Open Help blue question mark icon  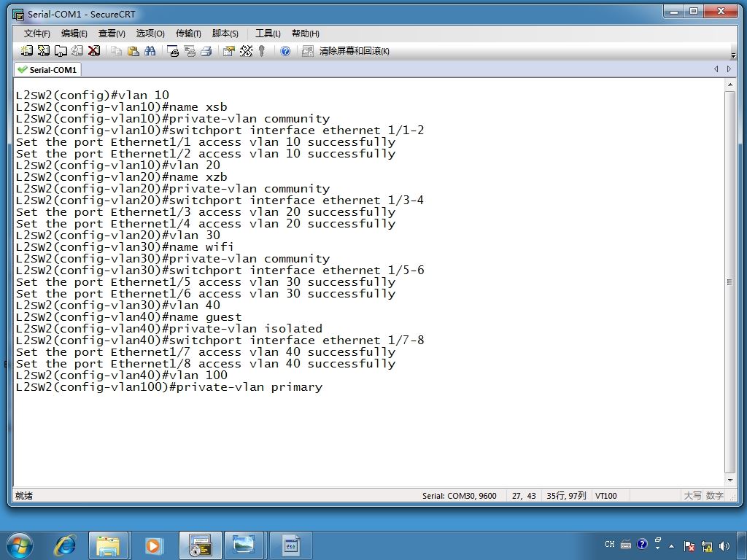[x=285, y=51]
